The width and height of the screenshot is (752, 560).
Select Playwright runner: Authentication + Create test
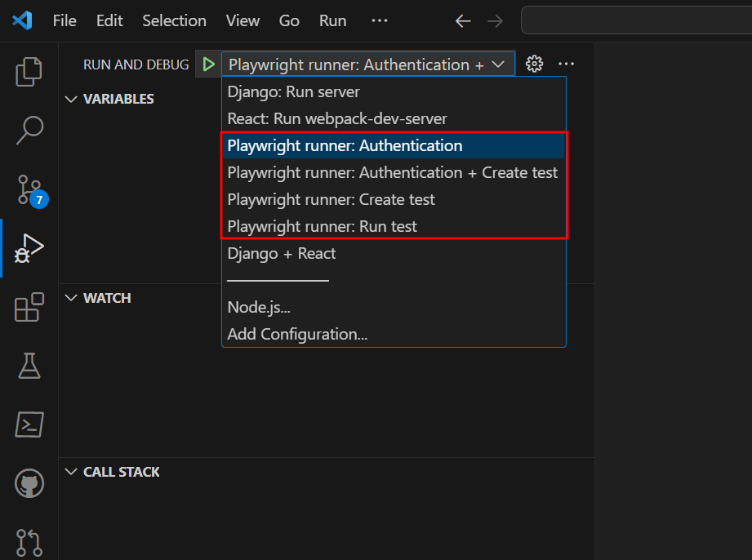394,172
